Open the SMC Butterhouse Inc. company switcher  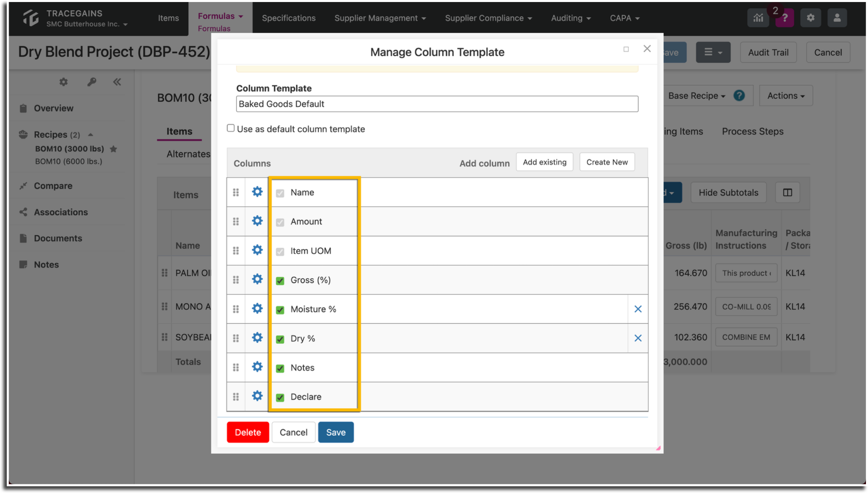tap(87, 24)
